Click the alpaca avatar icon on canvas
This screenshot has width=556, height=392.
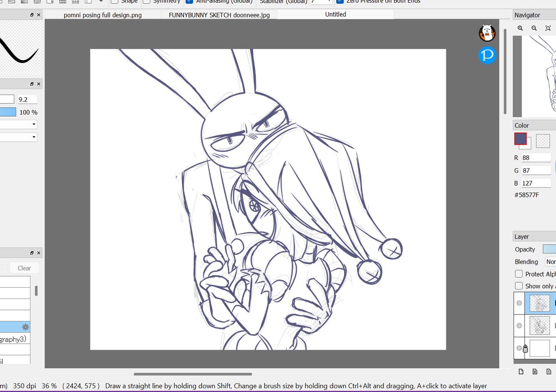click(487, 33)
